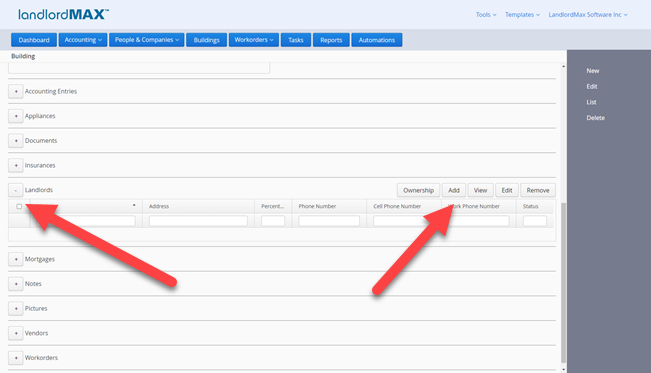
Task: Expand the bottom Workorders section
Action: (x=16, y=358)
